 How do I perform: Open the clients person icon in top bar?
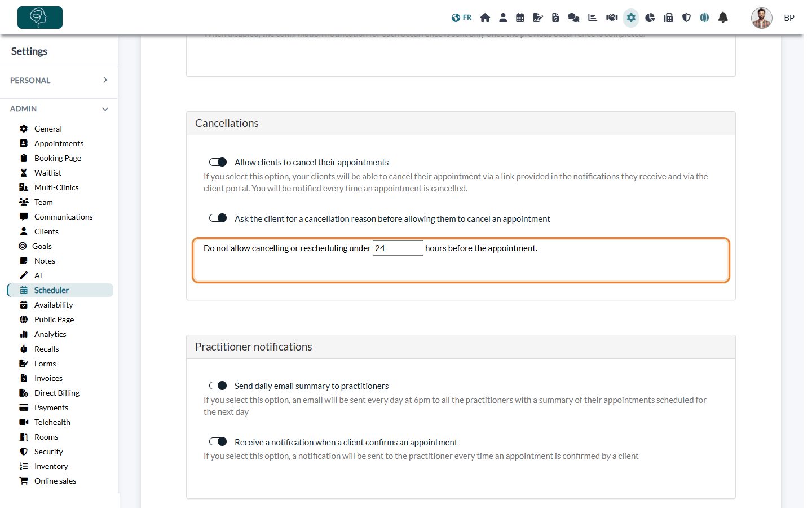[503, 17]
